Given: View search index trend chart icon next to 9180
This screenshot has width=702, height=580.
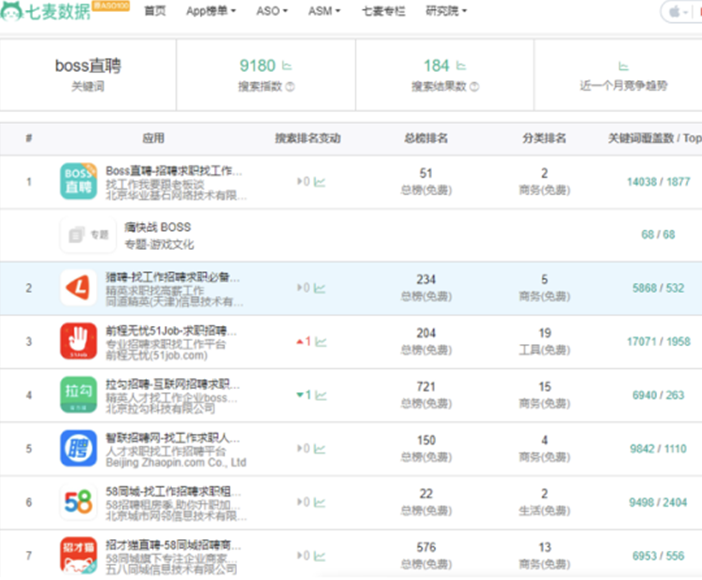Looking at the screenshot, I should 287,66.
